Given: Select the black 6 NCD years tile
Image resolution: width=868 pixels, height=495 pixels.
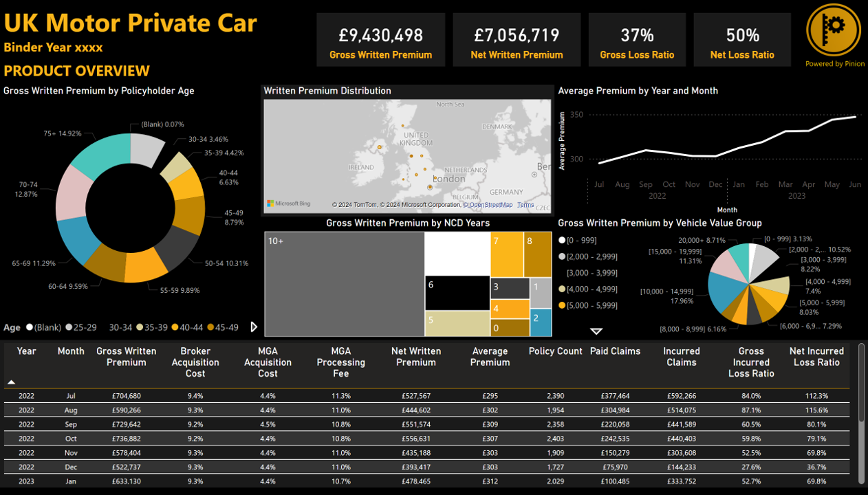Looking at the screenshot, I should click(457, 293).
